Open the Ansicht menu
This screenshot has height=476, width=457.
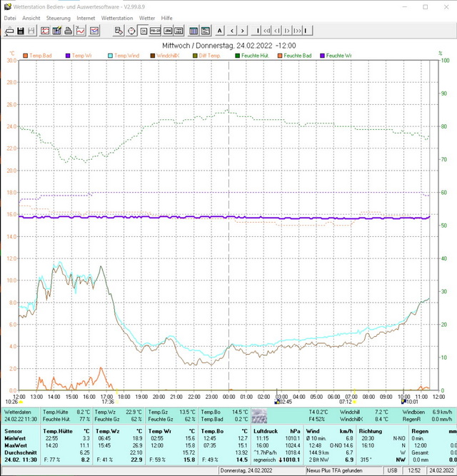(x=31, y=18)
